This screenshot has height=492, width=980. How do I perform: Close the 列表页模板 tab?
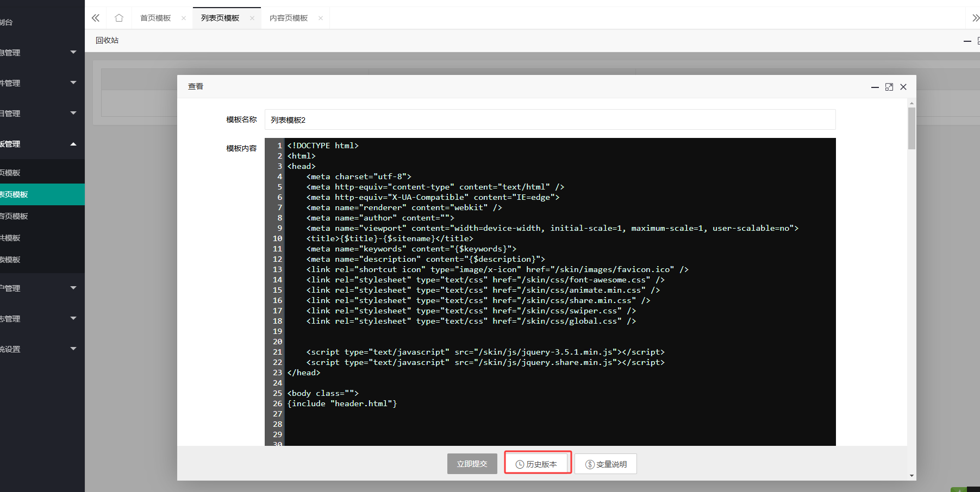coord(252,18)
